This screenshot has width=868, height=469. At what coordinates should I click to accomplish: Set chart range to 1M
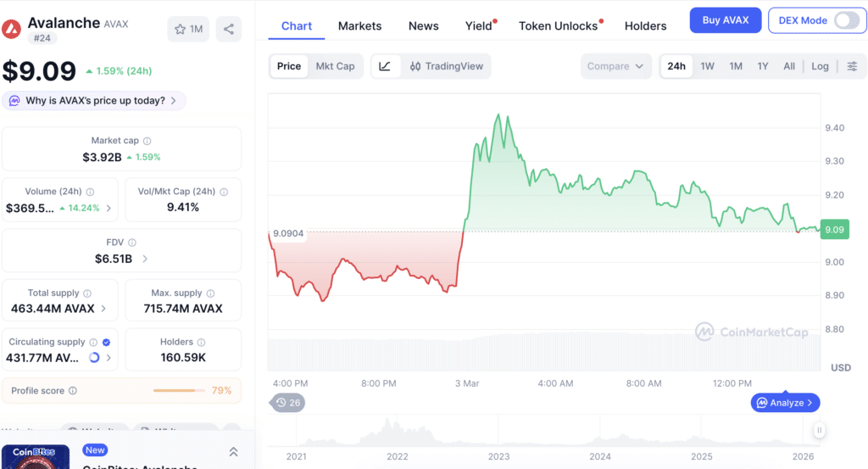736,66
